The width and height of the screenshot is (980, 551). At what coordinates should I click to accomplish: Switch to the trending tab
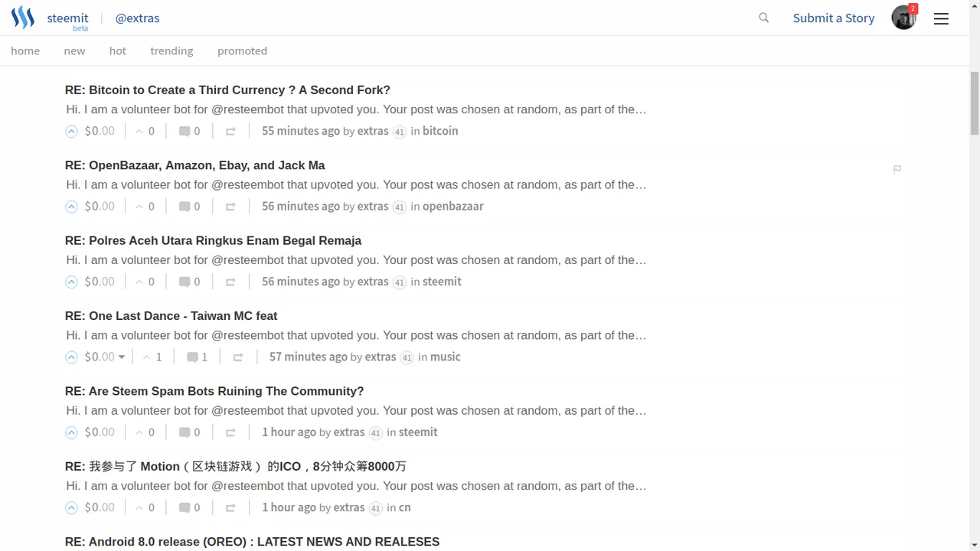[x=171, y=51]
